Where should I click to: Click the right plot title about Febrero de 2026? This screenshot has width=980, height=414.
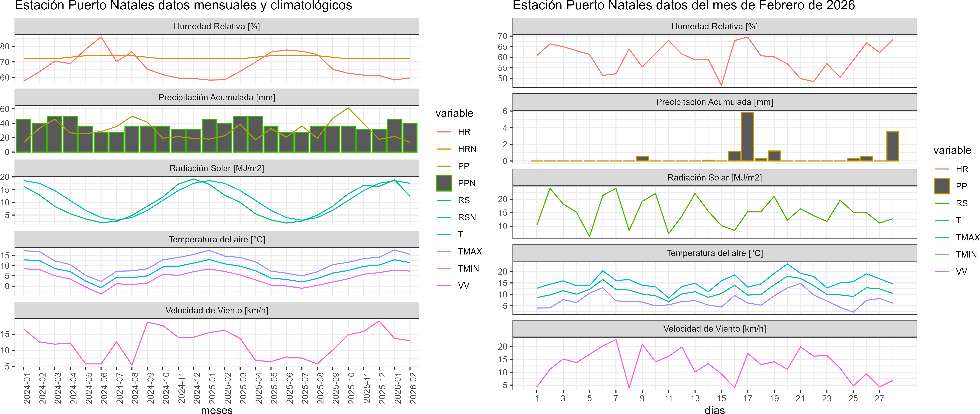(683, 5)
